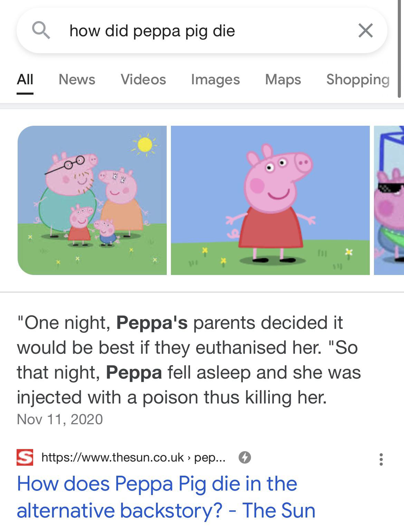Clear the search query with the X icon

pos(366,31)
